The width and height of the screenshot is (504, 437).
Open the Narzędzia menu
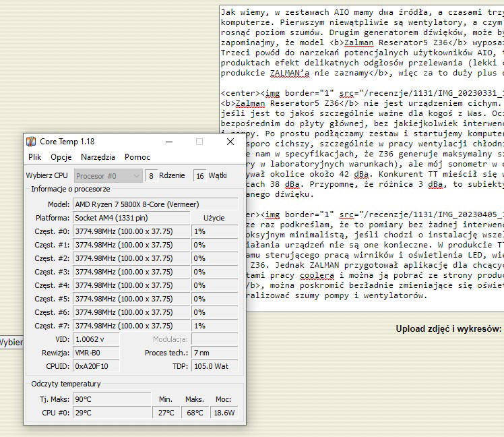click(98, 157)
